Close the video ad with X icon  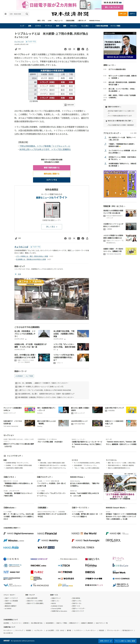87,280
